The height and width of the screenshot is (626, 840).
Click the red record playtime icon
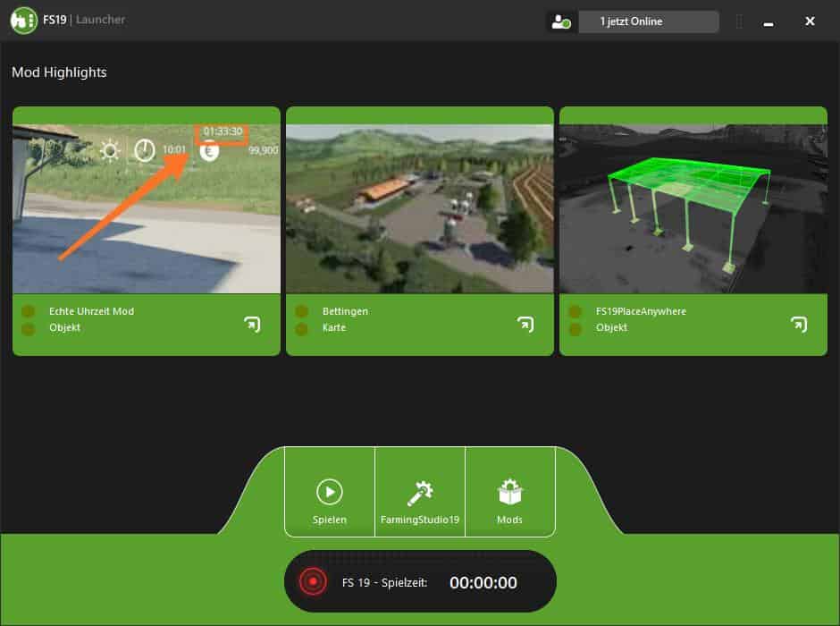[313, 582]
